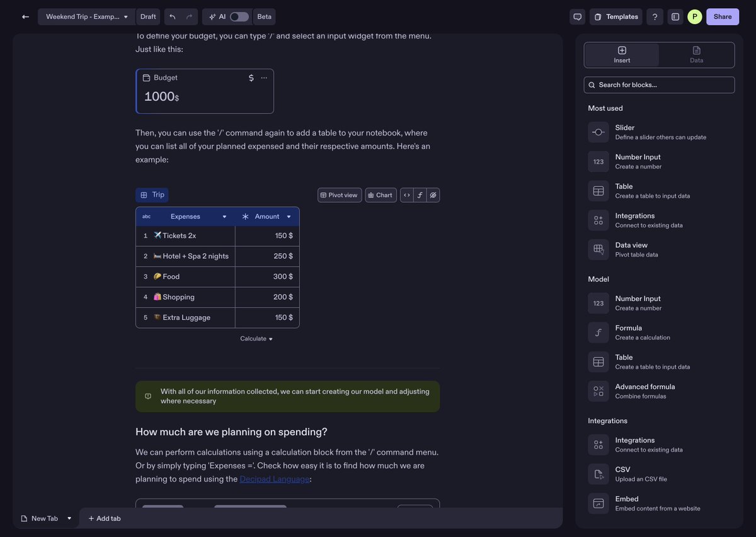Click the Expenses column header
756x537 pixels.
185,217
